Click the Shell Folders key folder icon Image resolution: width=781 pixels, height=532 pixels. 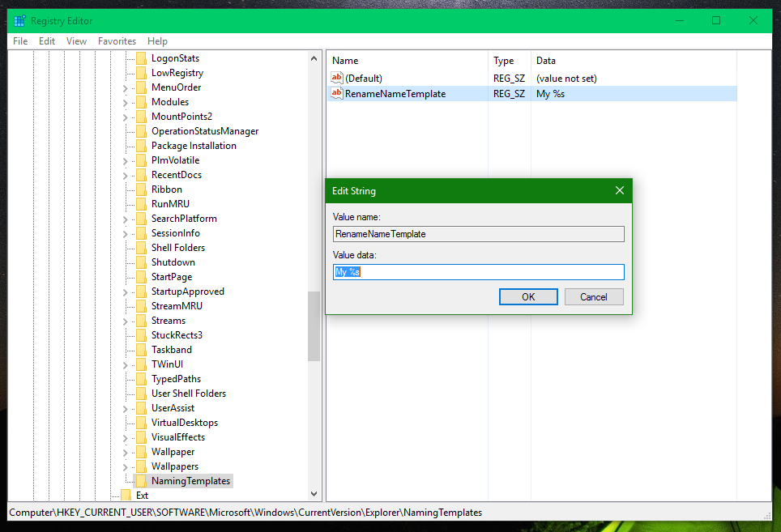point(142,247)
